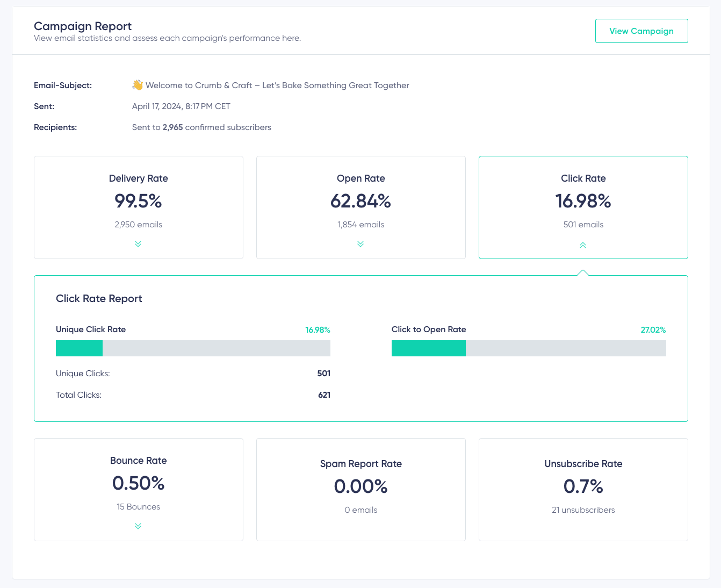Click the Unique Clicks value 501

click(325, 373)
